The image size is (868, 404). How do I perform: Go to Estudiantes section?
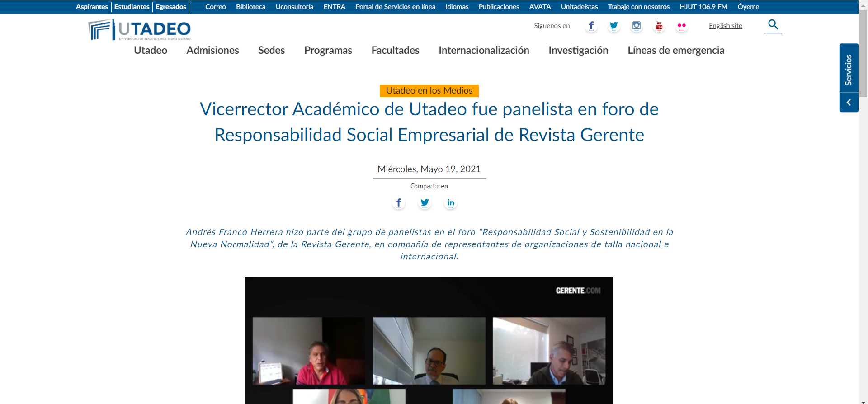click(132, 7)
